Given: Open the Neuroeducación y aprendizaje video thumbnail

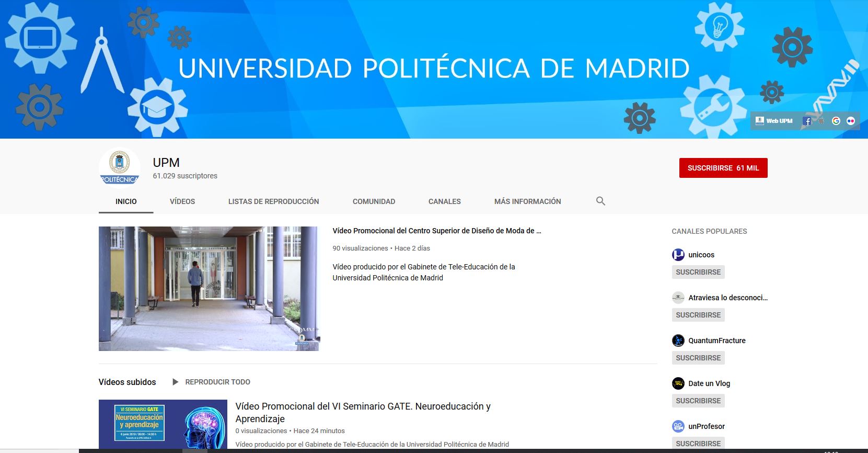Looking at the screenshot, I should (x=163, y=424).
